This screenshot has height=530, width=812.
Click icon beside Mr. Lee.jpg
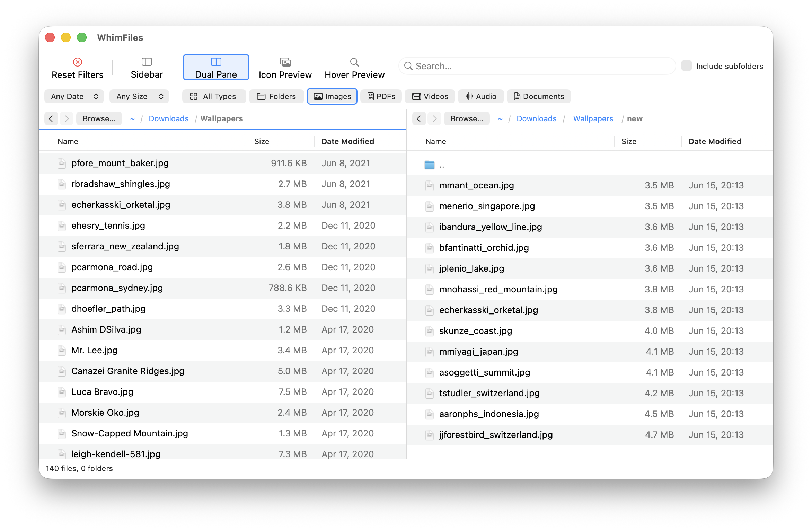coord(62,350)
